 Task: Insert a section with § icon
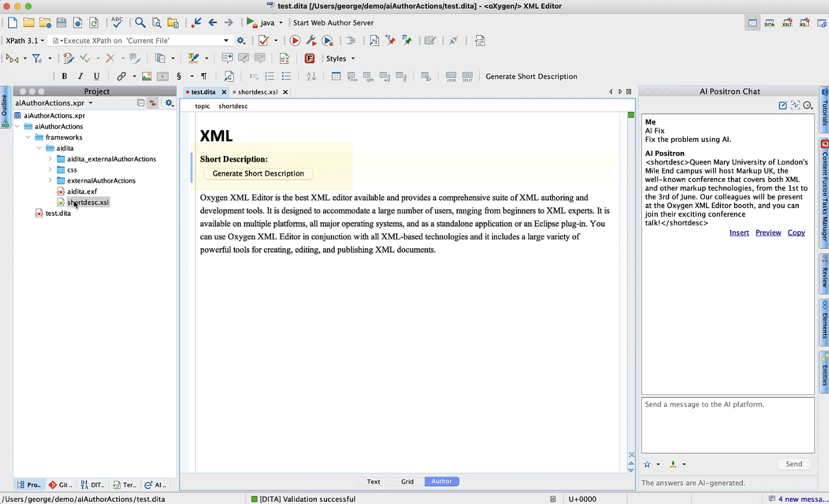pos(179,76)
